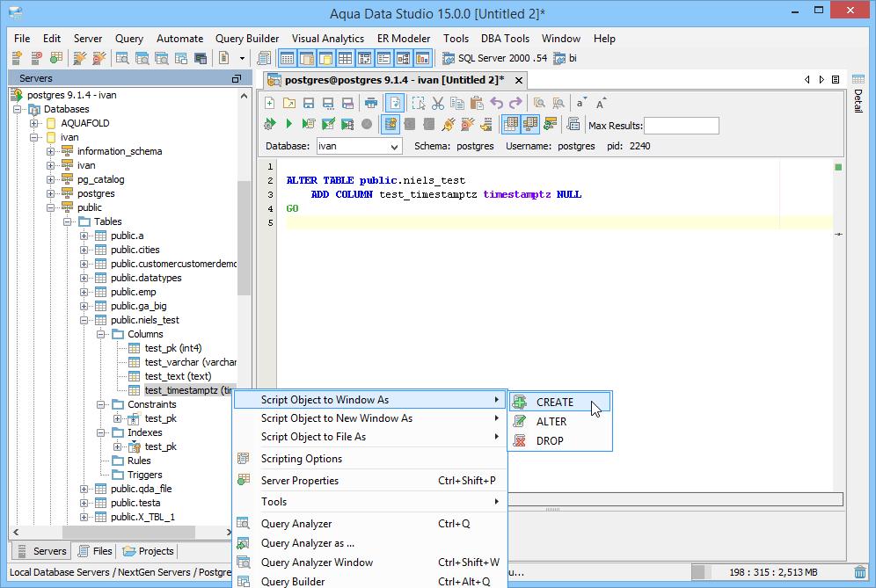This screenshot has width=876, height=588.
Task: Click the redo arrow icon
Action: pyautogui.click(x=515, y=103)
